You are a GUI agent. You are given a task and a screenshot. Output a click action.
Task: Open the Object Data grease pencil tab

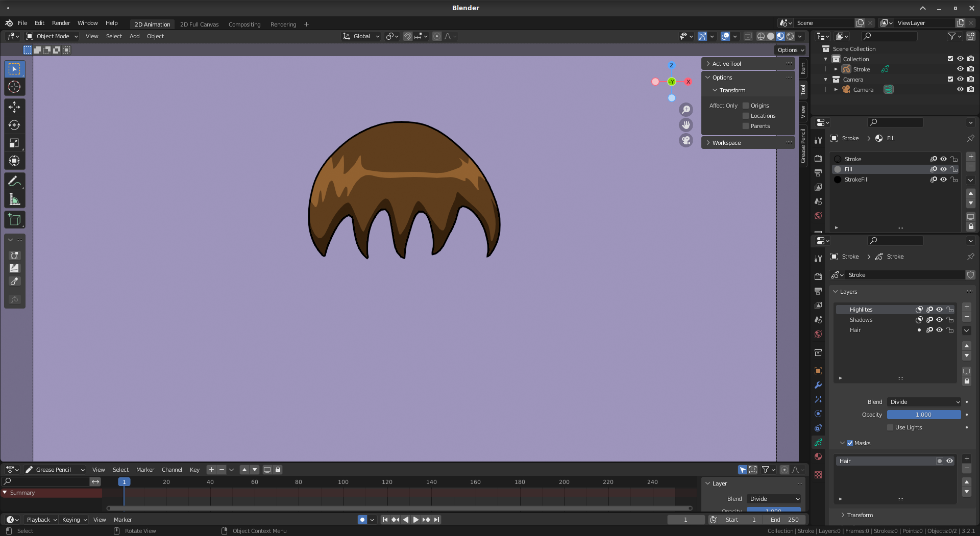tap(818, 442)
